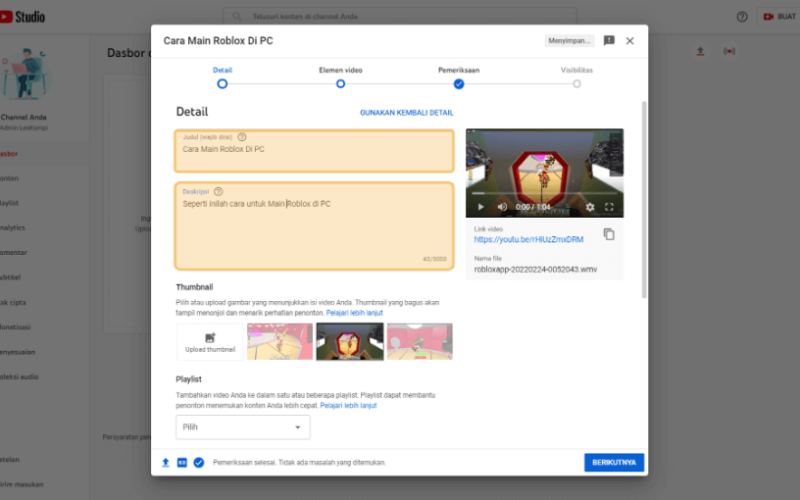Click the Upload thumbnail image icon

[x=210, y=337]
